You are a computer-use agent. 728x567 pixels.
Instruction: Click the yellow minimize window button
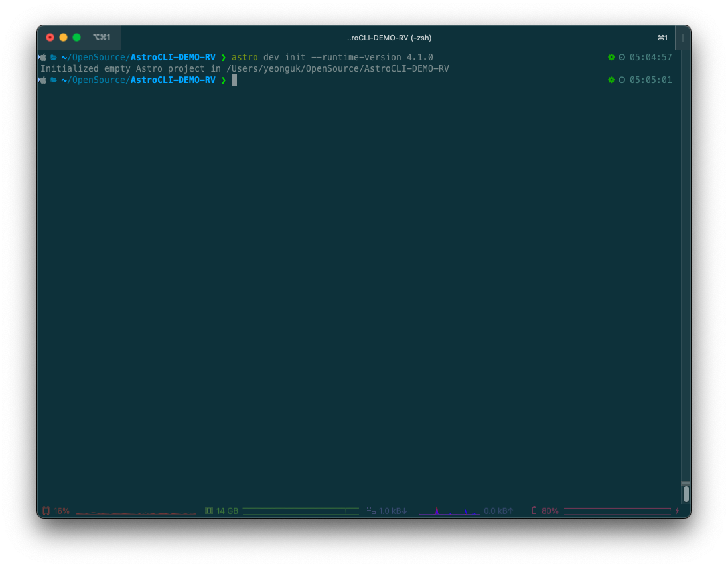coord(64,38)
